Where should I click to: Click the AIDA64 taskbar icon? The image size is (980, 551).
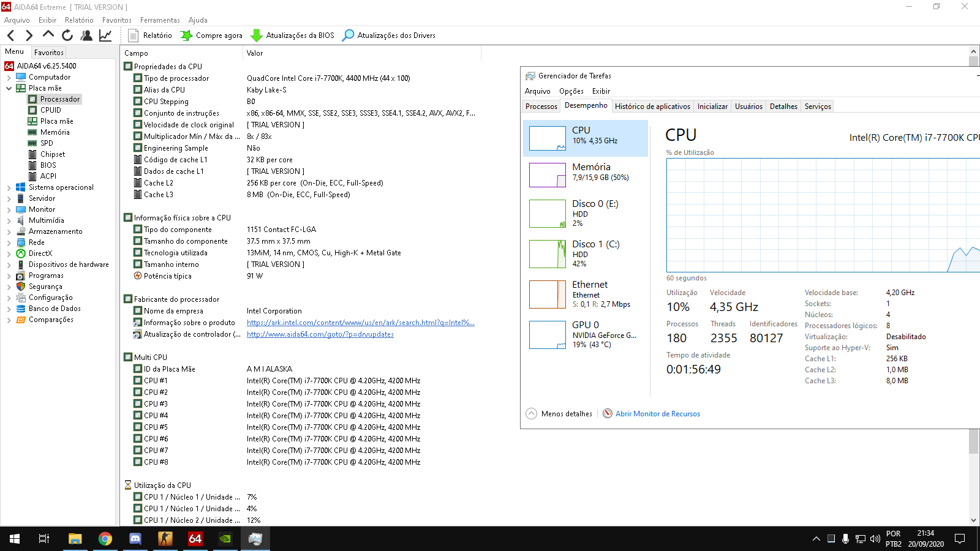pyautogui.click(x=195, y=539)
